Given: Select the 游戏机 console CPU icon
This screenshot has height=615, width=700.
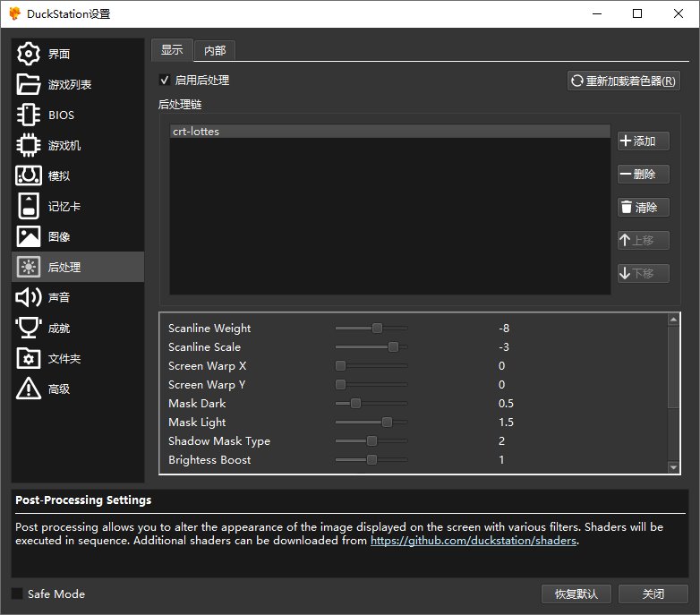Looking at the screenshot, I should pos(29,145).
